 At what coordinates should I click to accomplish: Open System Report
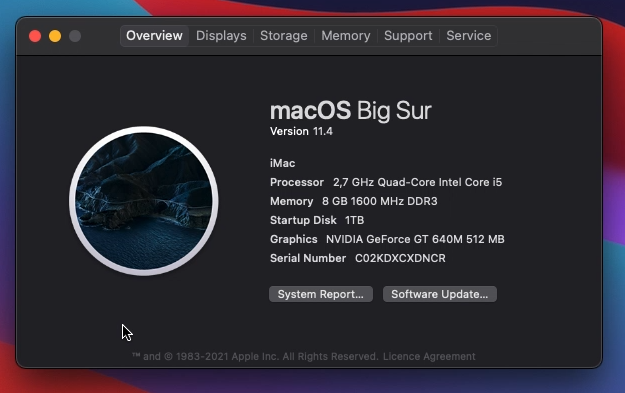point(321,294)
